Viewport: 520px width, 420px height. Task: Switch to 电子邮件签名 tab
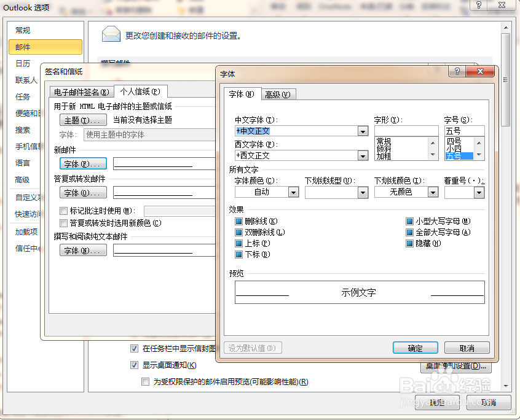pyautogui.click(x=82, y=92)
